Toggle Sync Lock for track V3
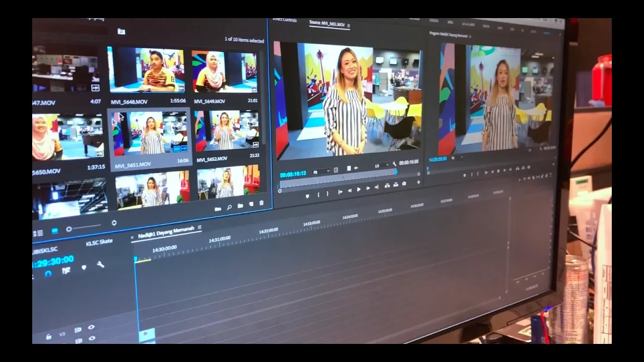The width and height of the screenshot is (644, 362). click(78, 330)
